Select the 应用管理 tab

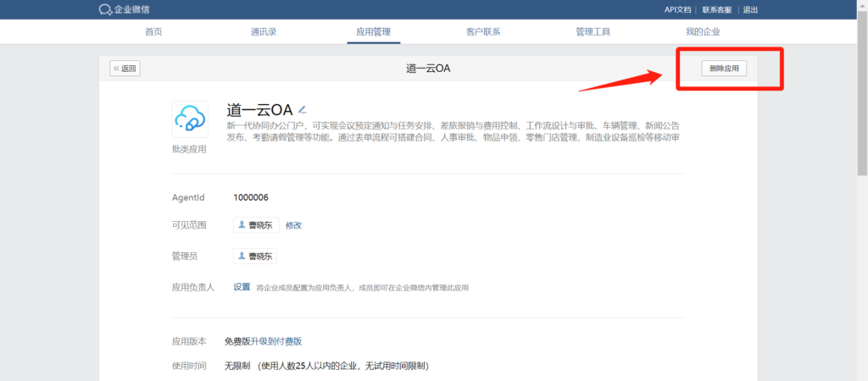tap(373, 31)
